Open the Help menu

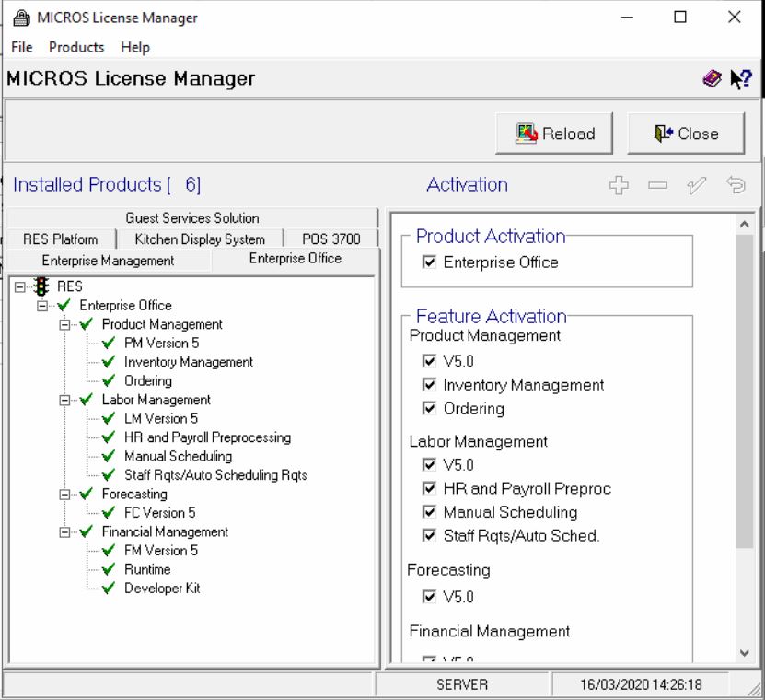tap(135, 47)
